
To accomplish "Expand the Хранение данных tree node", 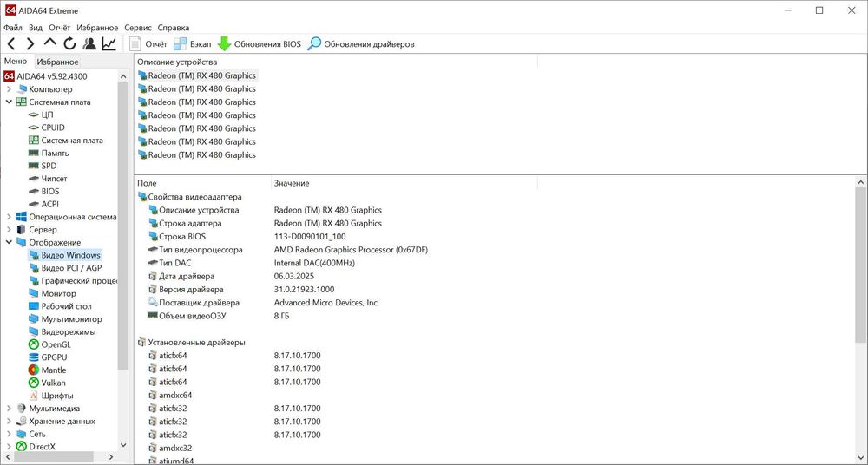I will [9, 422].
